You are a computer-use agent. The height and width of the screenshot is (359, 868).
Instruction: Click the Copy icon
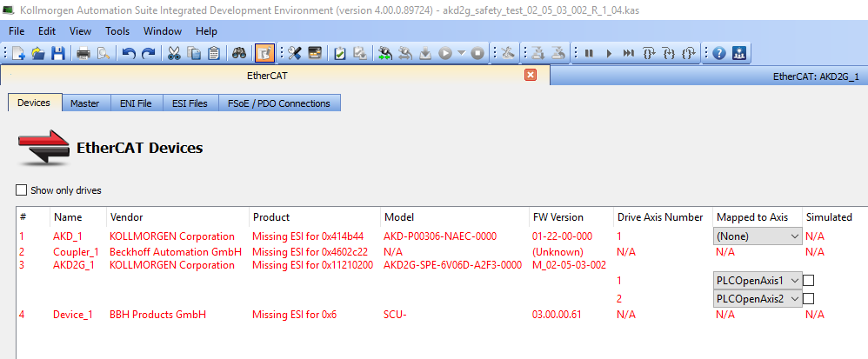pyautogui.click(x=194, y=53)
